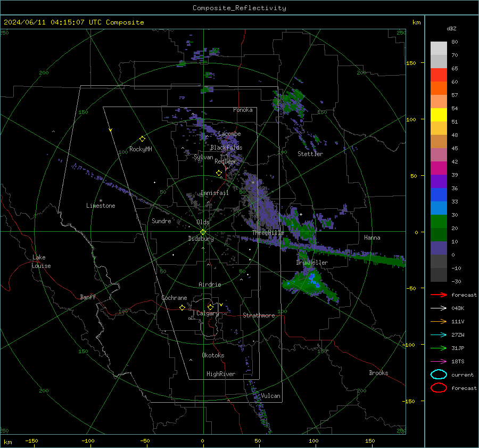Click the Innisfail town label
479x448 pixels.
[x=214, y=193]
